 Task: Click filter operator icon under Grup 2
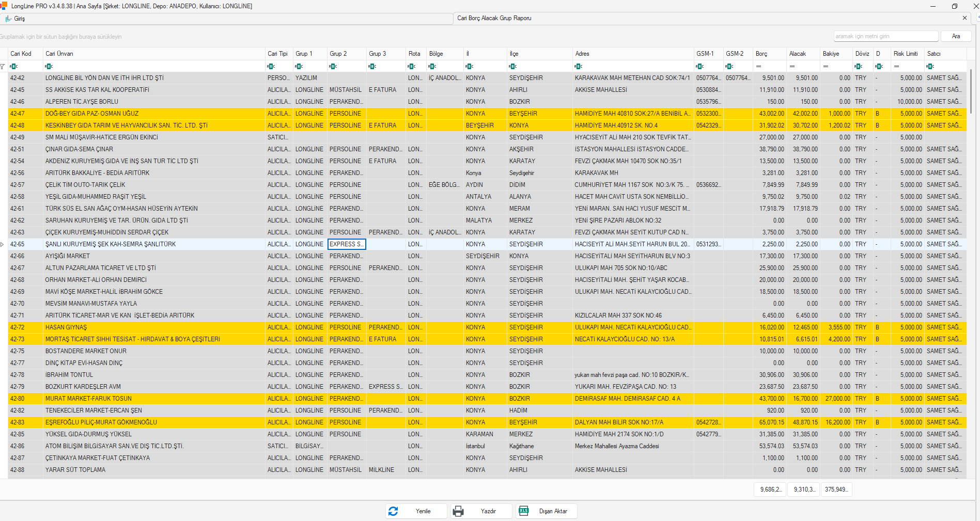[333, 66]
